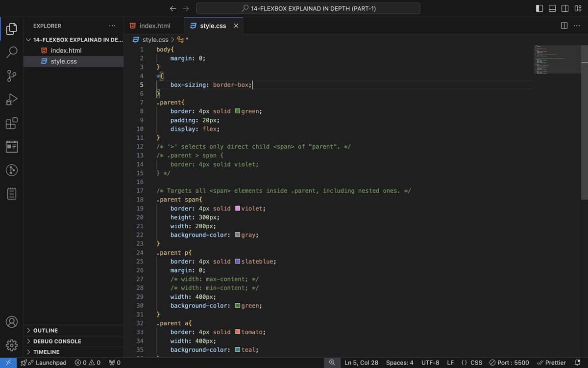Split the editor to the right
Image resolution: width=588 pixels, height=368 pixels.
coord(564,26)
